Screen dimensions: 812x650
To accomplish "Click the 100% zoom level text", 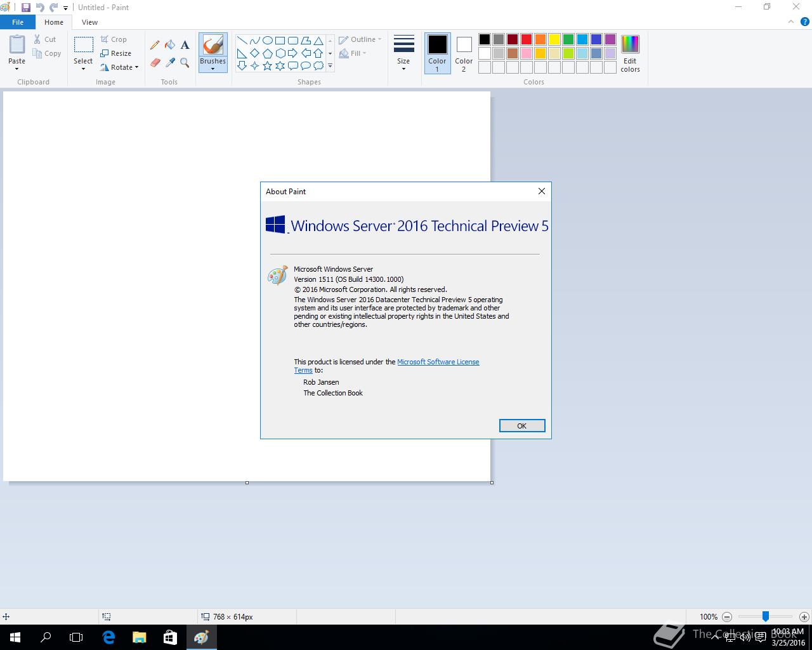I will [709, 616].
